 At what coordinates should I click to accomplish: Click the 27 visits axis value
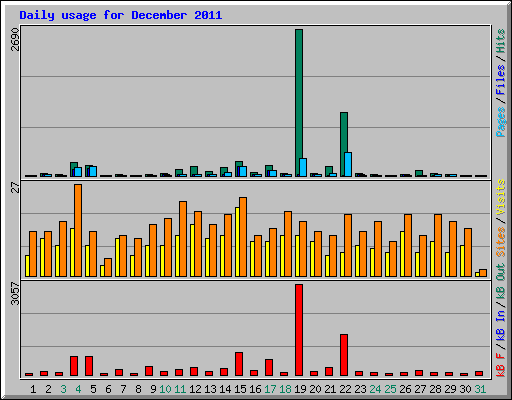(x=15, y=187)
